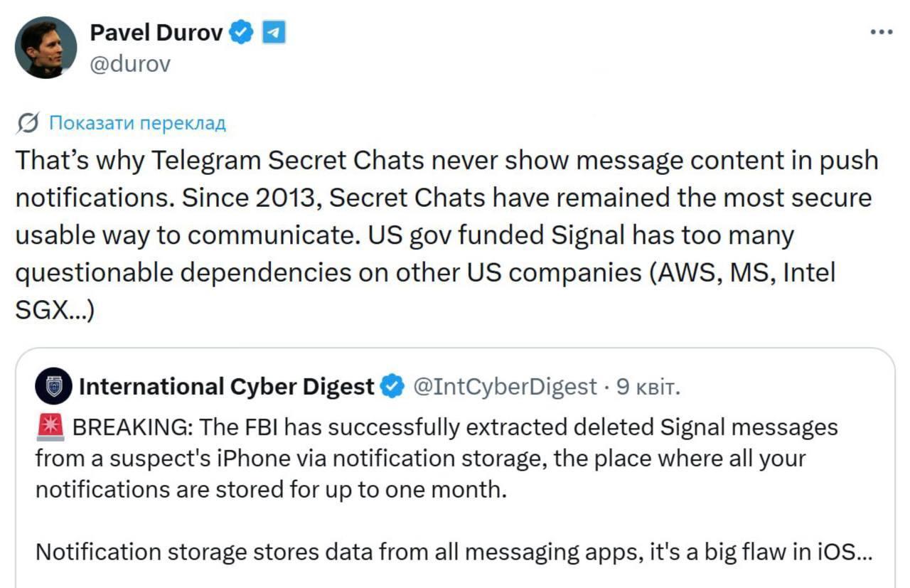Click the International Cyber Digest name

point(226,386)
